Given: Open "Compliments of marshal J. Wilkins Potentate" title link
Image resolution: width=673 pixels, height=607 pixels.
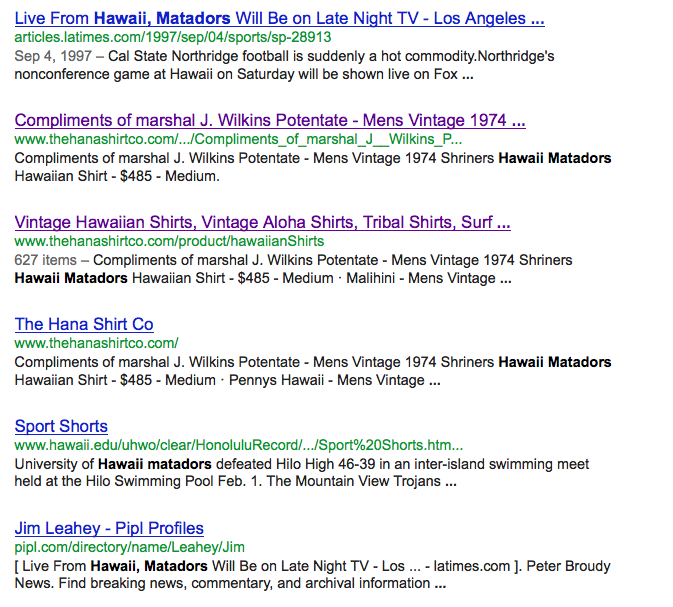Looking at the screenshot, I should click(x=270, y=120).
